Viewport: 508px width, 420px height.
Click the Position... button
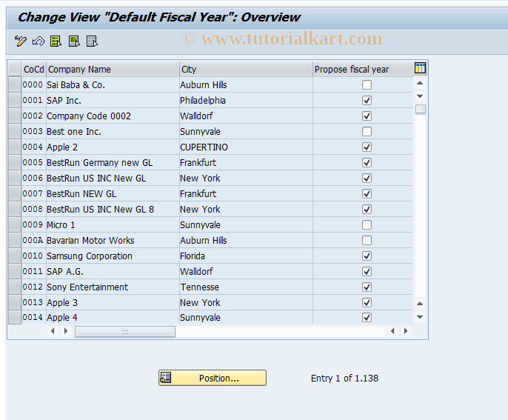(x=213, y=378)
